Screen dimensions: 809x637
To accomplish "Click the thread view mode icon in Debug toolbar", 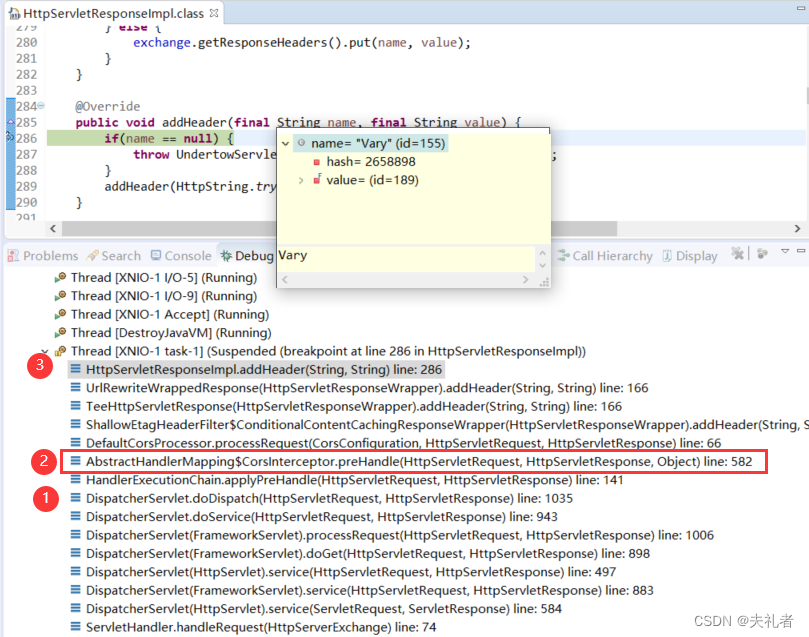I will (x=763, y=253).
